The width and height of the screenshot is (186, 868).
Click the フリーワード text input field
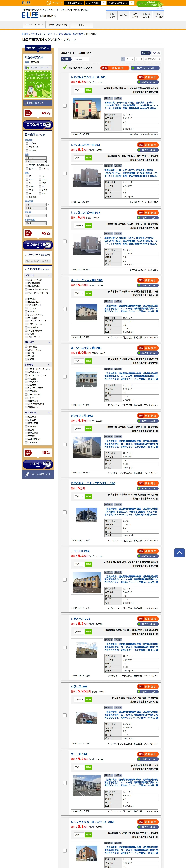[x=38, y=261]
